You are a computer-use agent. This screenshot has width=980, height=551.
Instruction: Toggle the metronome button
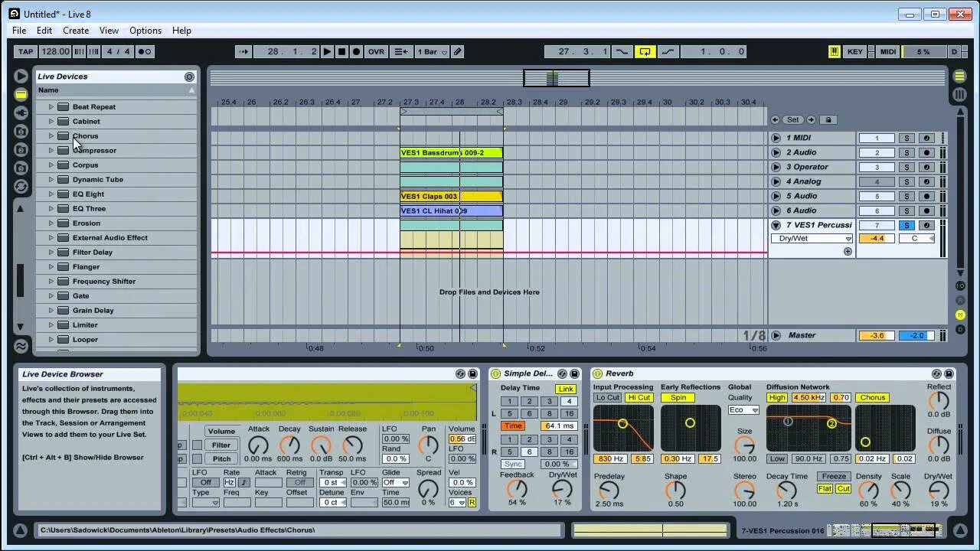click(145, 51)
